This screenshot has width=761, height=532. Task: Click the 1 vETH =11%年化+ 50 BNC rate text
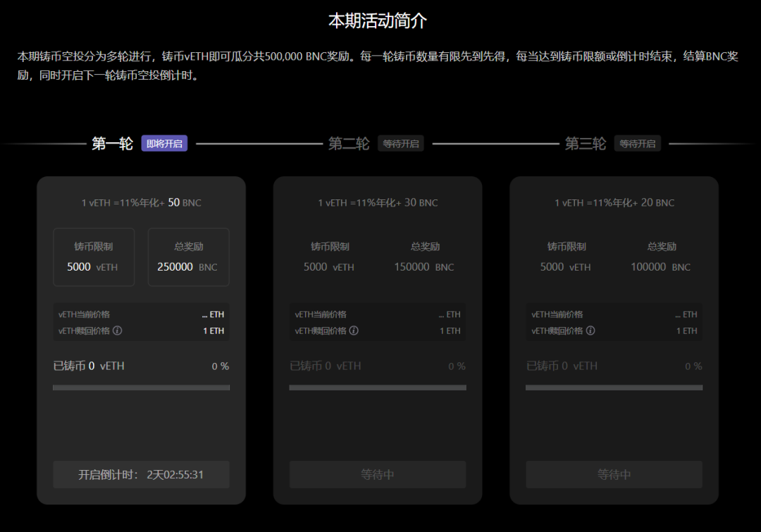click(141, 202)
